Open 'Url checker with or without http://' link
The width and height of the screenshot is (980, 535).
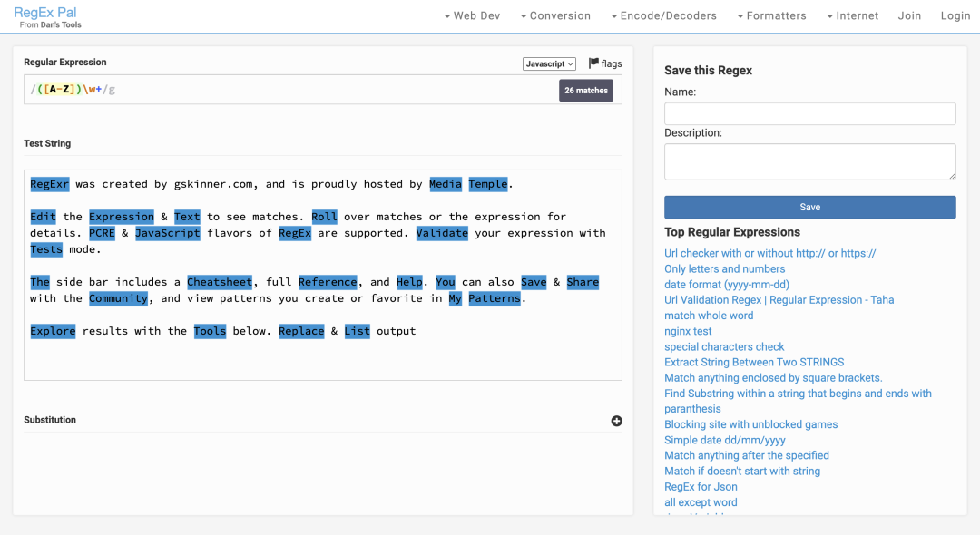tap(770, 254)
